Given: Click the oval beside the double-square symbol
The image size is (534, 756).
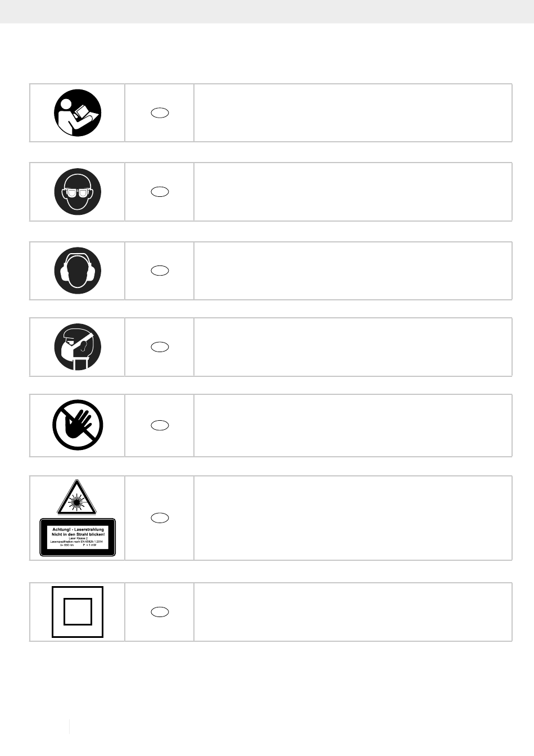Looking at the screenshot, I should click(160, 612).
